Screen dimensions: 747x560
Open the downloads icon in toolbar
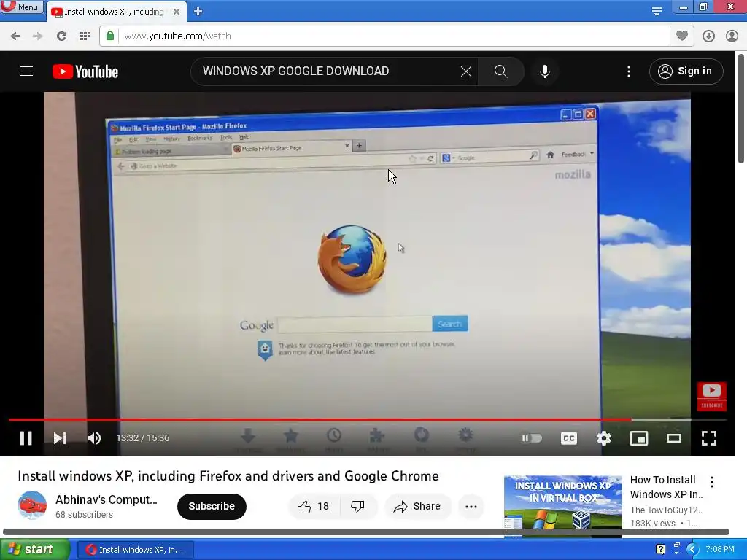point(708,36)
